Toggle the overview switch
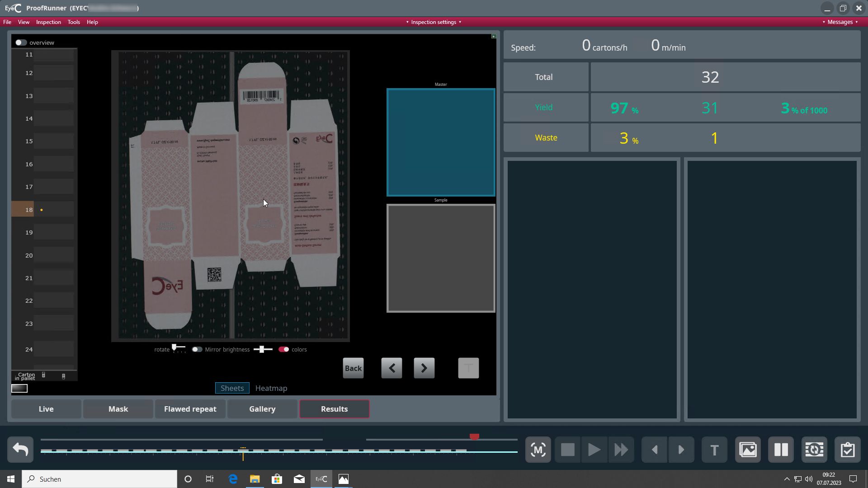868x488 pixels. (x=21, y=42)
